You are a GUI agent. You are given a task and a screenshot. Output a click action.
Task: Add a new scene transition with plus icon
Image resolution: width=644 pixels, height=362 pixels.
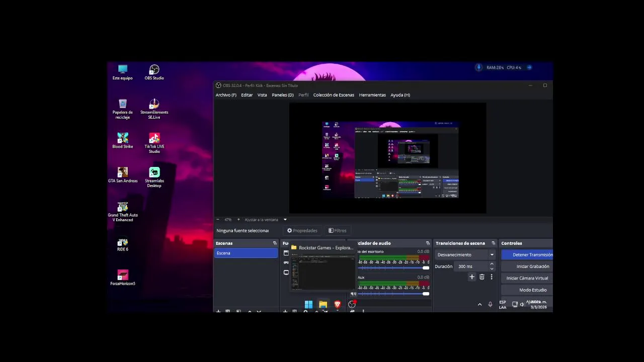(x=472, y=277)
